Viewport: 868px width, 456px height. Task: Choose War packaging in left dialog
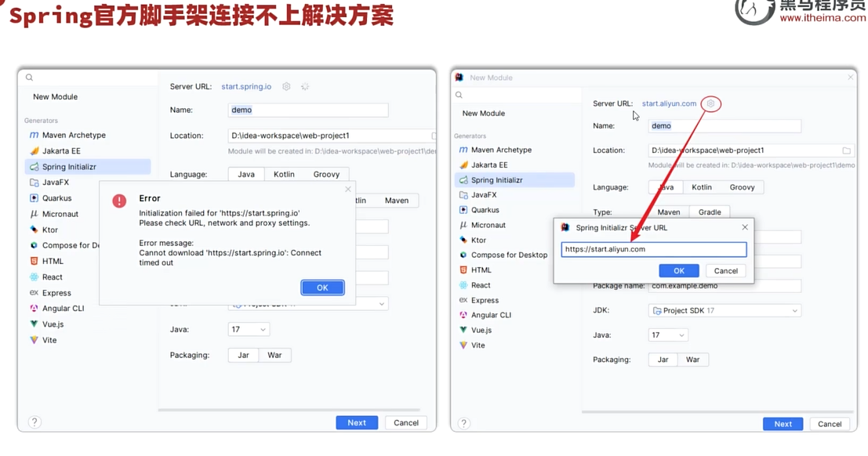(274, 355)
